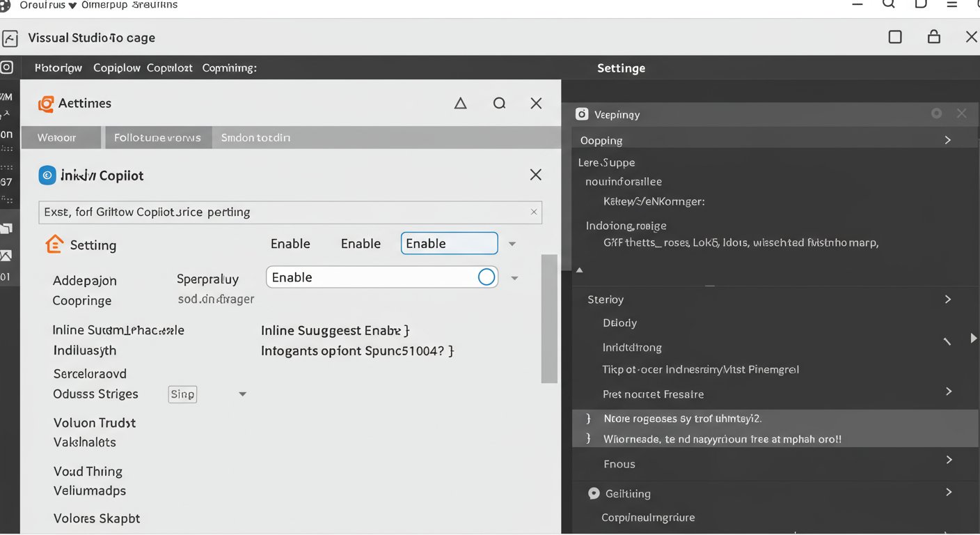Image resolution: width=980 pixels, height=535 pixels.
Task: Select the camera icon in left sidebar
Action: 8,67
